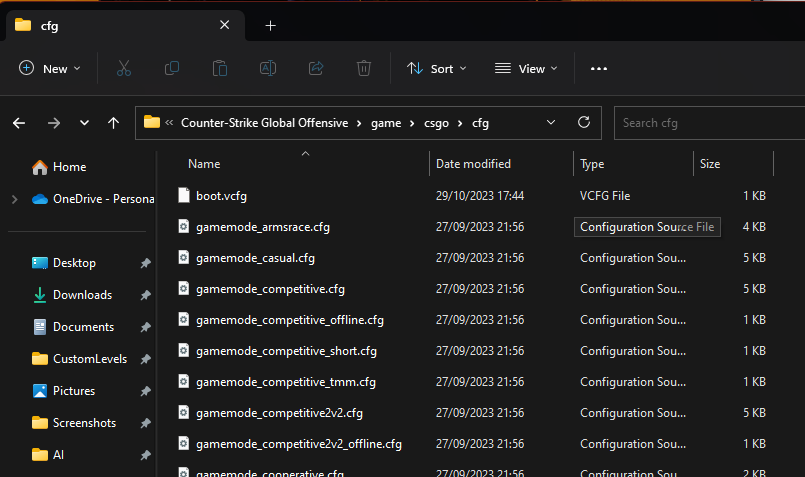805x477 pixels.
Task: Select gamemode_competitive_short.cfg file name
Action: coord(286,351)
